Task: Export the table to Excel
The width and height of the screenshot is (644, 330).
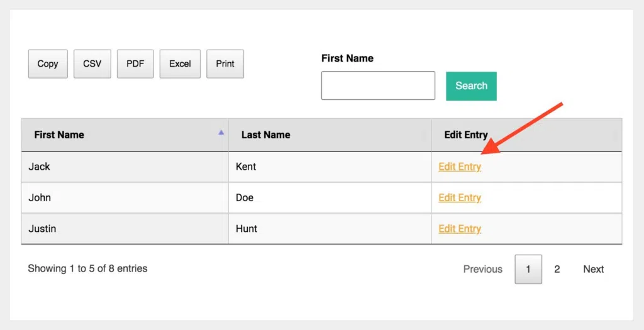Action: point(180,63)
